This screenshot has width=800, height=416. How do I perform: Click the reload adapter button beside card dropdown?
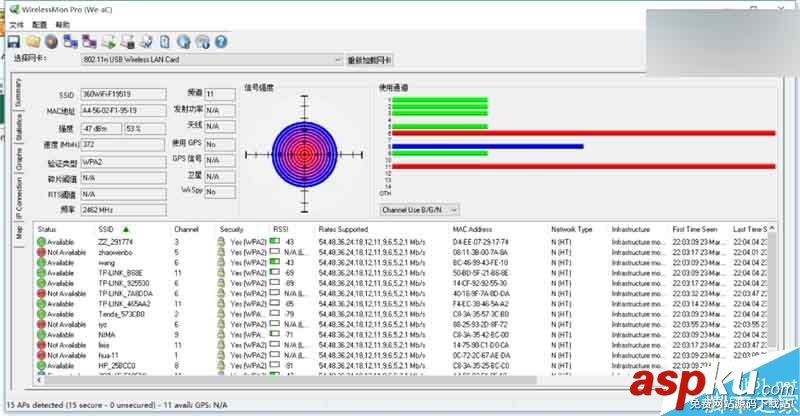[369, 60]
